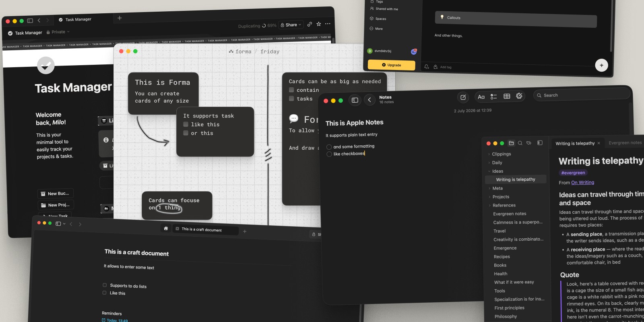644x322 pixels.
Task: Follow the 'On Writing' link
Action: coord(582,182)
